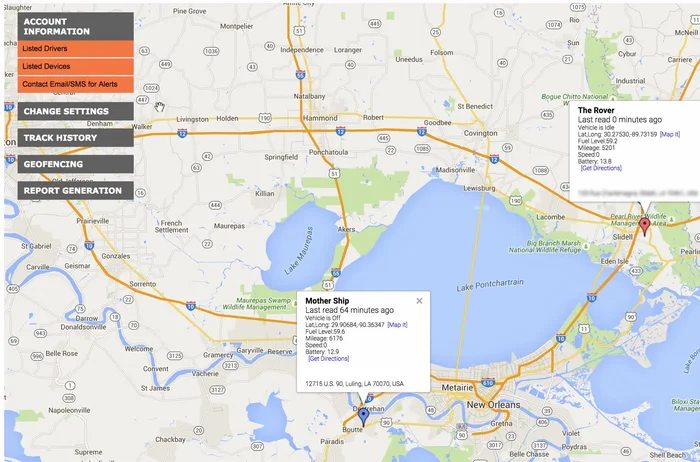
Task: Expand the Account Information menu header
Action: 75,26
